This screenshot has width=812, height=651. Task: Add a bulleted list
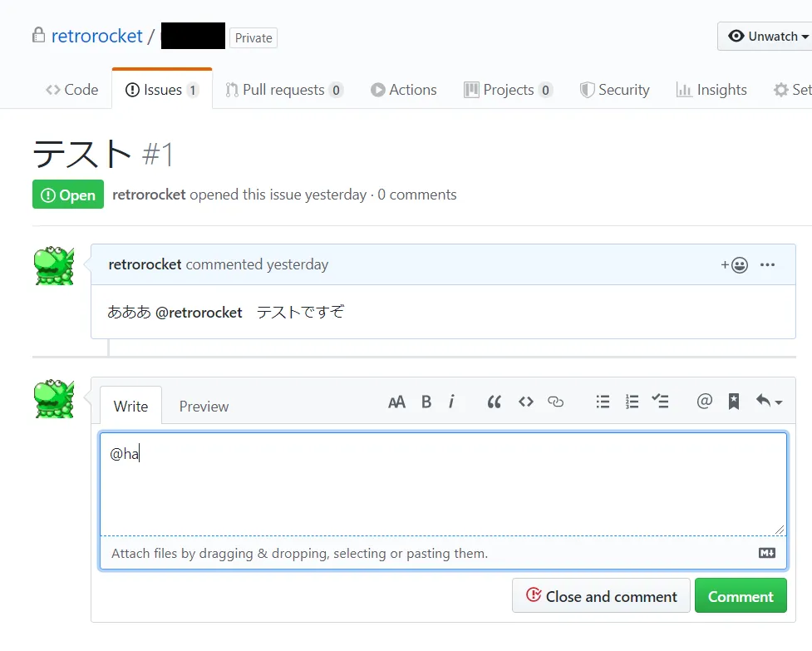(x=603, y=402)
